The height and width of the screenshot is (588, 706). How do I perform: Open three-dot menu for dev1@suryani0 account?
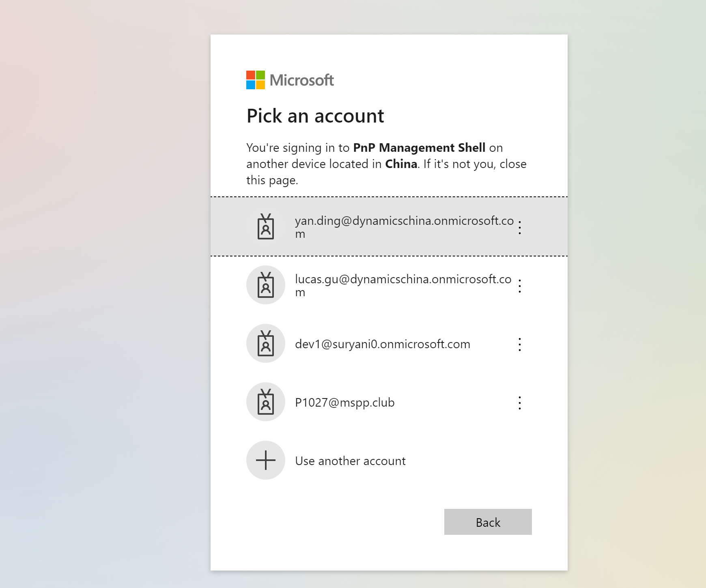pyautogui.click(x=520, y=344)
